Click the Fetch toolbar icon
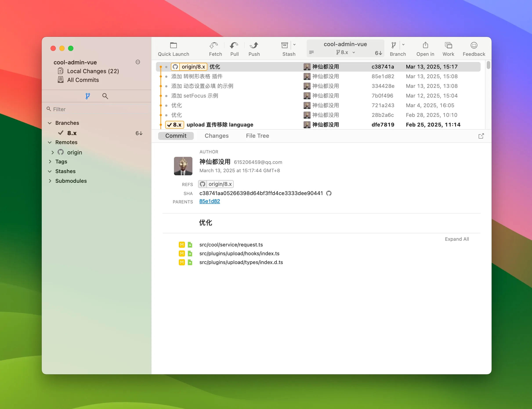The image size is (532, 409). coord(214,45)
